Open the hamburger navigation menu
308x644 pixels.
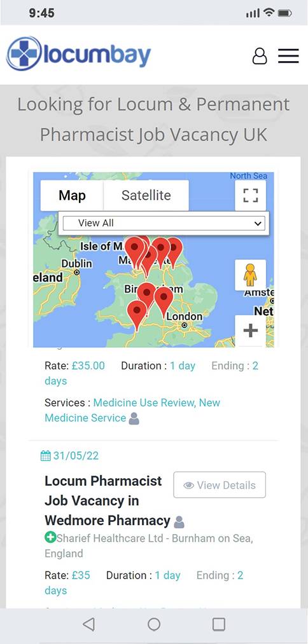click(288, 56)
